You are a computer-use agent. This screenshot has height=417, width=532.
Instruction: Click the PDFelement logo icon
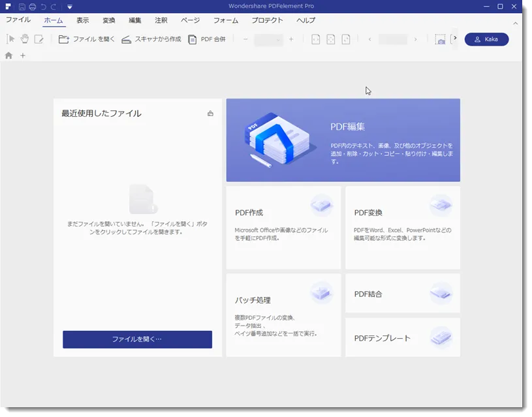8,7
